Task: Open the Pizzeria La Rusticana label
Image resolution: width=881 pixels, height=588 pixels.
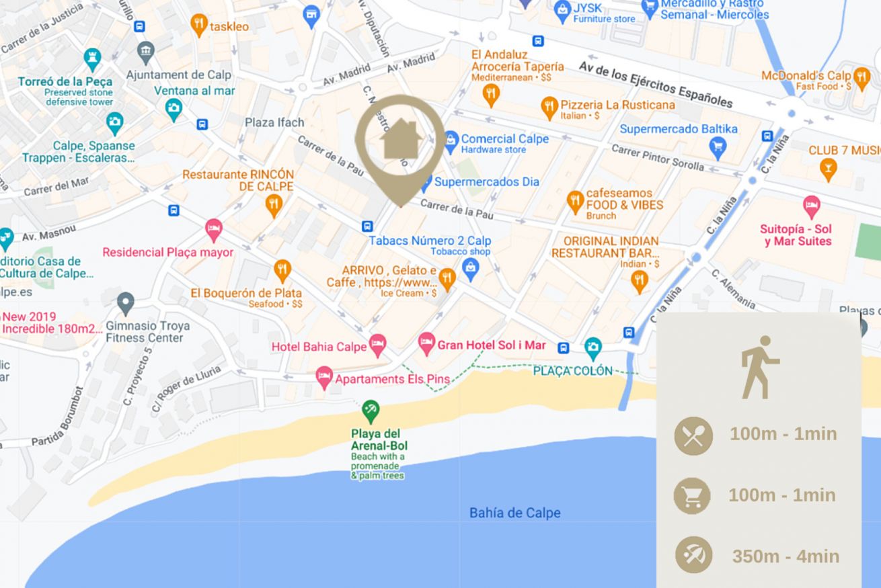Action: coord(617,104)
